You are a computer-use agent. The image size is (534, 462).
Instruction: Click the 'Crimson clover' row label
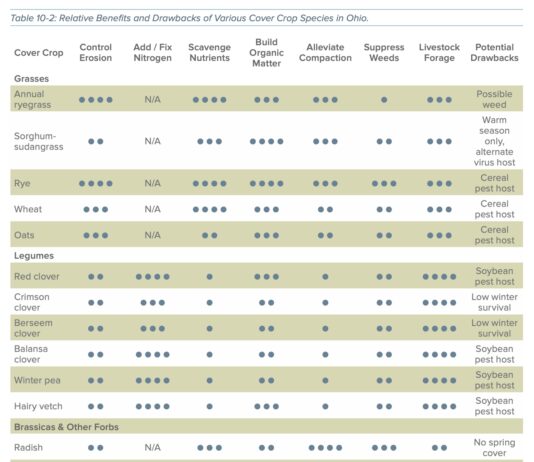point(32,302)
